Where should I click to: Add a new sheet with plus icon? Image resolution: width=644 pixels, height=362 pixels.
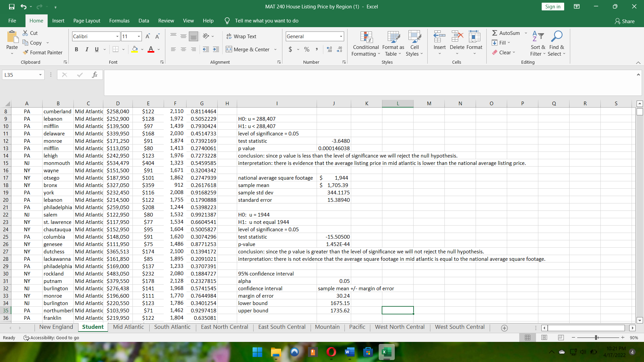[x=504, y=328]
